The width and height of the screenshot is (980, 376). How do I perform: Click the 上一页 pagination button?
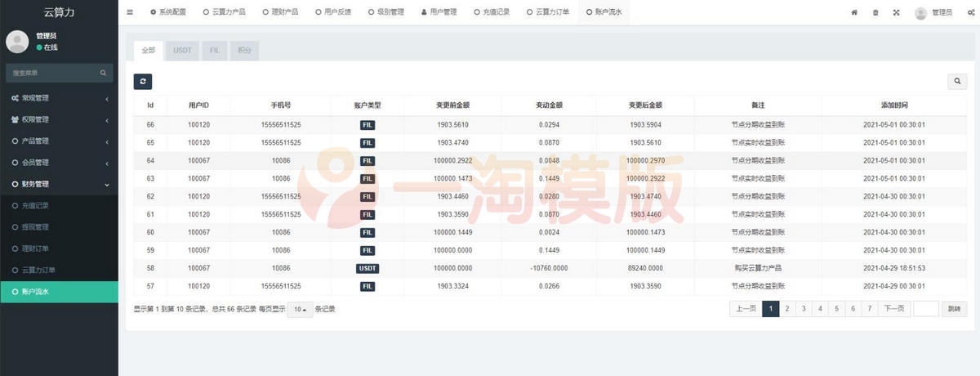pyautogui.click(x=746, y=309)
